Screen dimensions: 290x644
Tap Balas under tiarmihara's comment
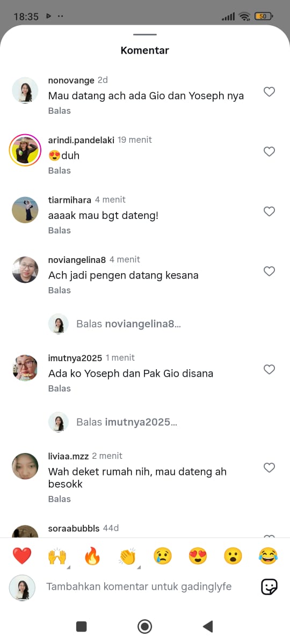coord(60,230)
